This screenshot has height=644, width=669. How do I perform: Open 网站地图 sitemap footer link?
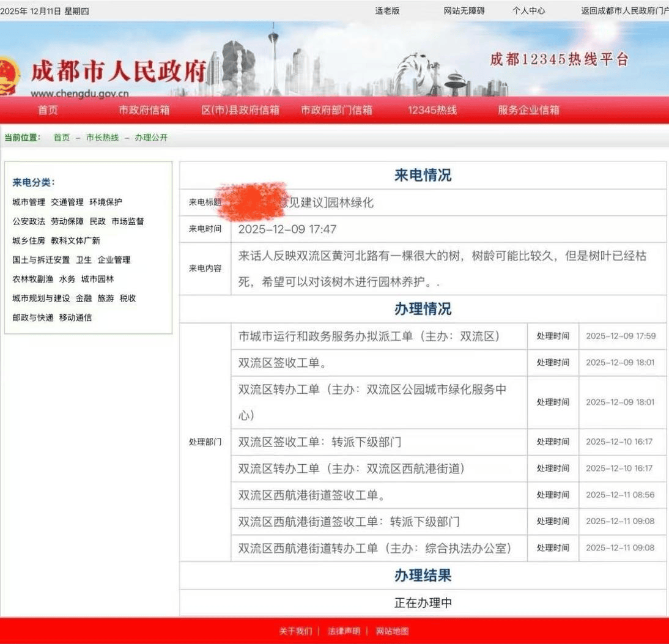pos(392,631)
